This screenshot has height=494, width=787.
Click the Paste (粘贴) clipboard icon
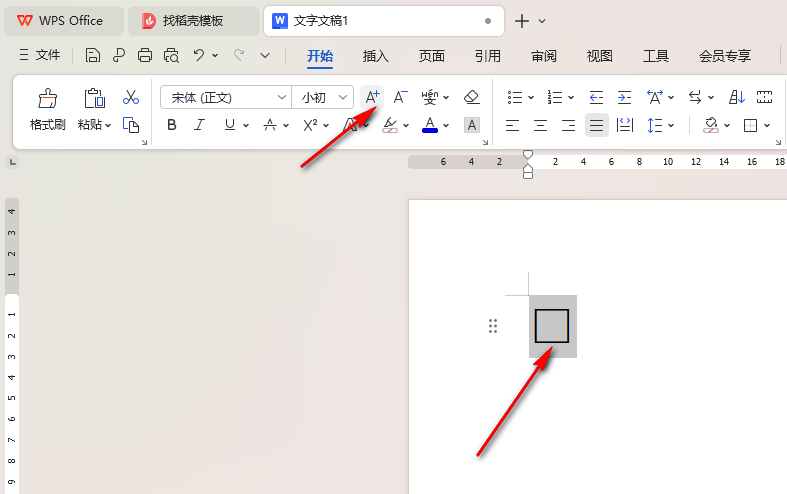point(94,98)
